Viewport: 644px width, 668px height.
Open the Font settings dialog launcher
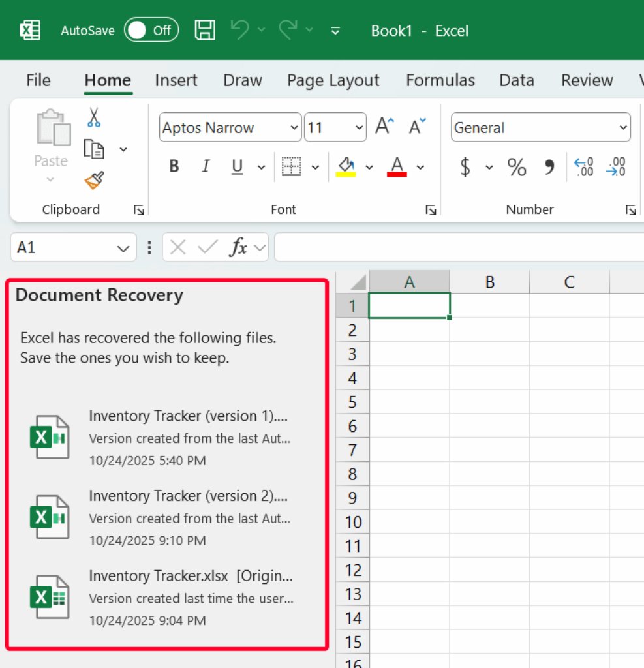[x=431, y=209]
